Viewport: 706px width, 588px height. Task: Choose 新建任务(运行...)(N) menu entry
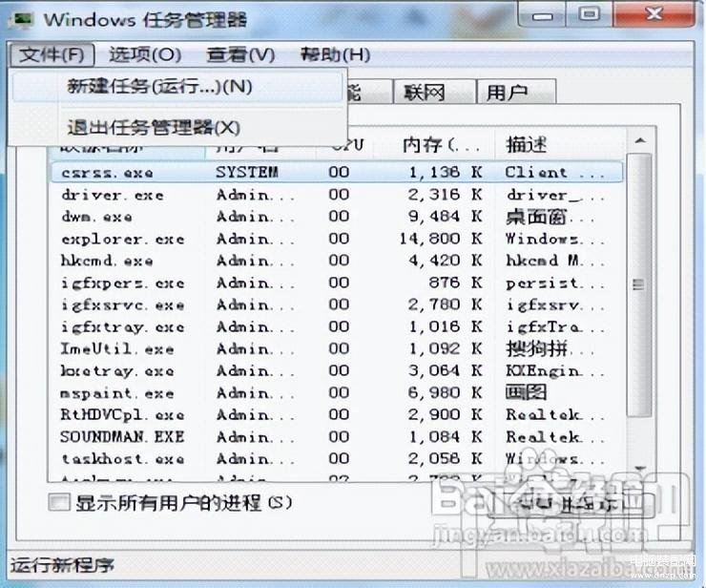pos(177,87)
